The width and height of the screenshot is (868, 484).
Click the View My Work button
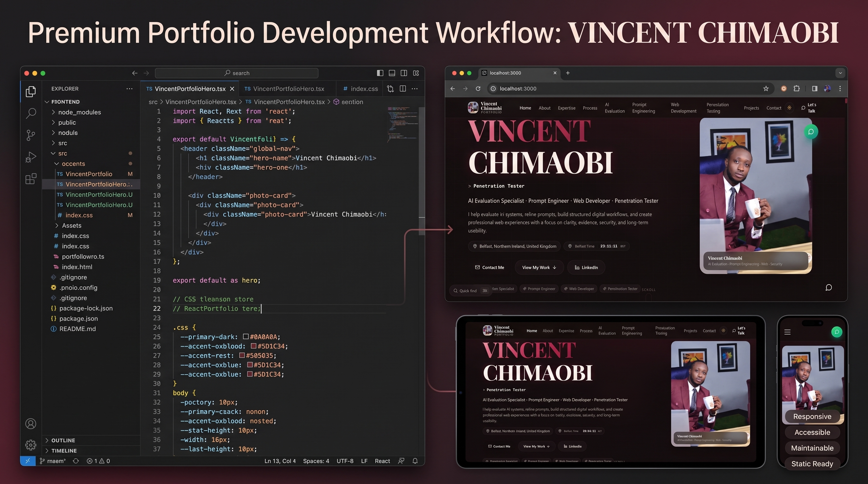coord(539,267)
